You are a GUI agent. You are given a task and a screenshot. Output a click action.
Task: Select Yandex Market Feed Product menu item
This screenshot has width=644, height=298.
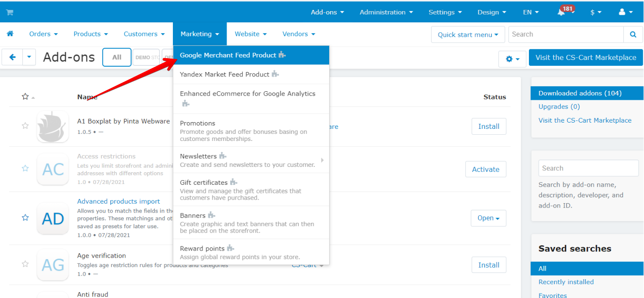pyautogui.click(x=251, y=74)
